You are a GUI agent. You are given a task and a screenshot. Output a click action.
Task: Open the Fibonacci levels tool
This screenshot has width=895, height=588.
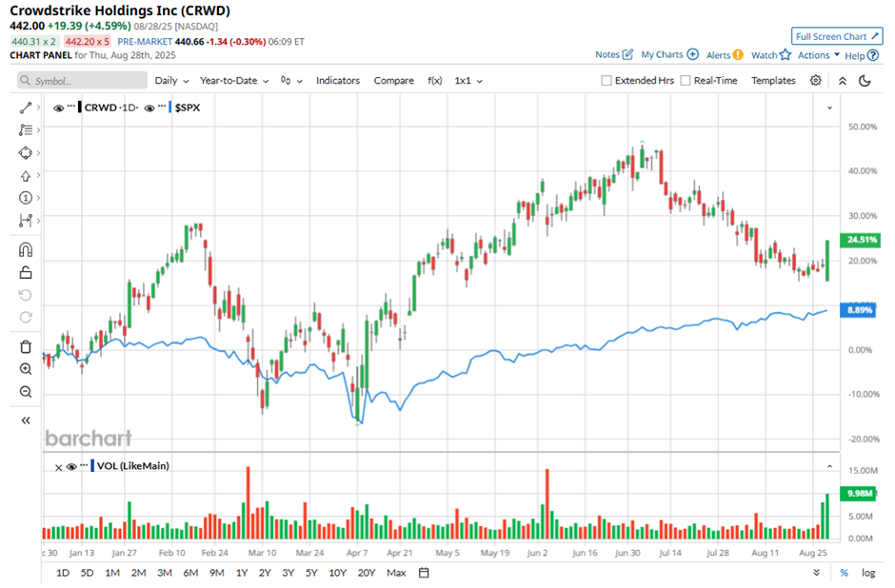[26, 130]
